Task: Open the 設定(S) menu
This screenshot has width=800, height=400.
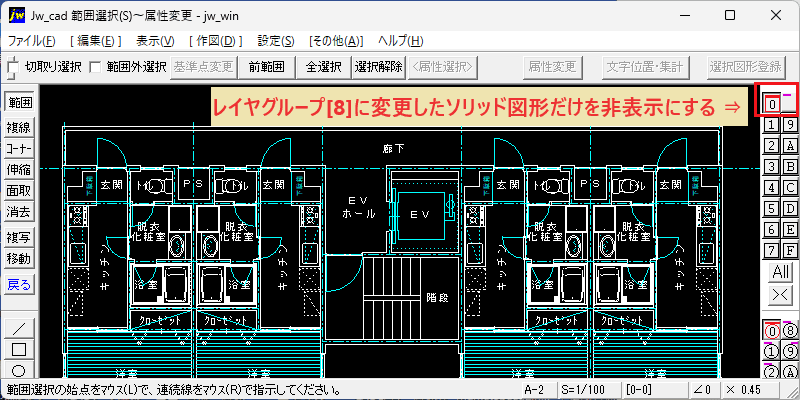Action: [x=276, y=41]
